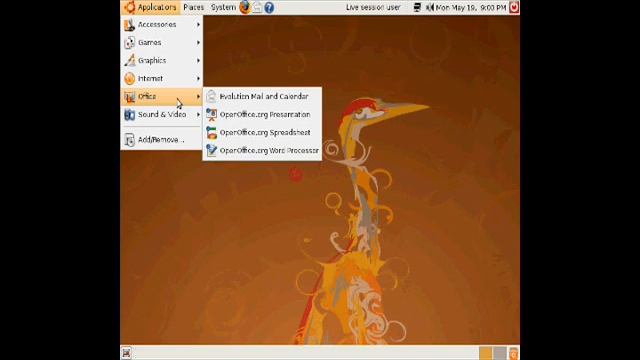Open the Graphics submenu
Screen dimensions: 640x360
(162, 60)
